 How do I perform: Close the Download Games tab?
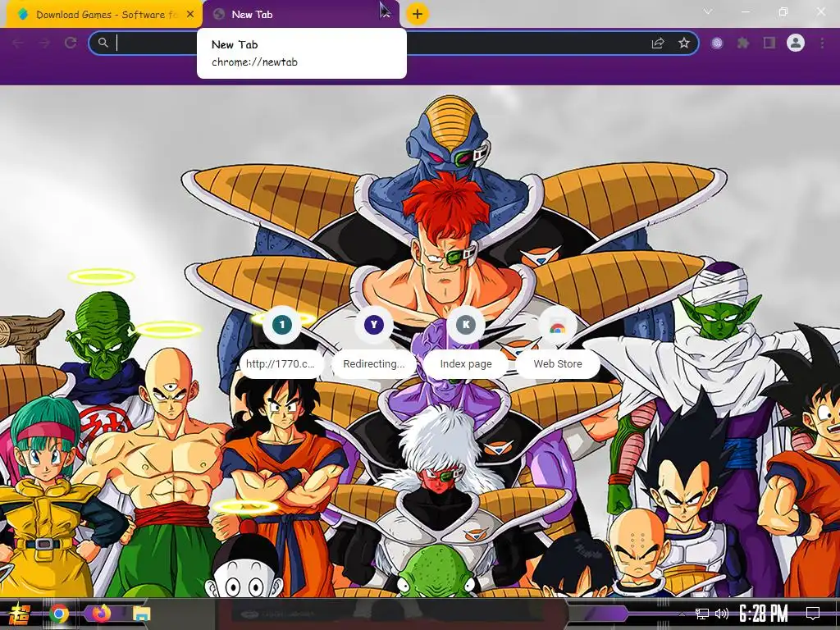[x=190, y=15]
